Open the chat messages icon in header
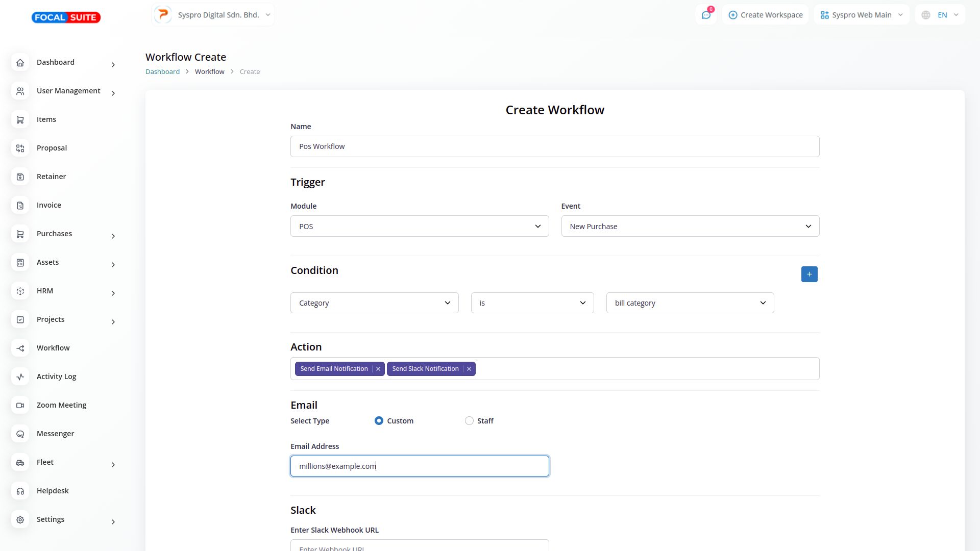The height and width of the screenshot is (551, 980). click(x=706, y=15)
